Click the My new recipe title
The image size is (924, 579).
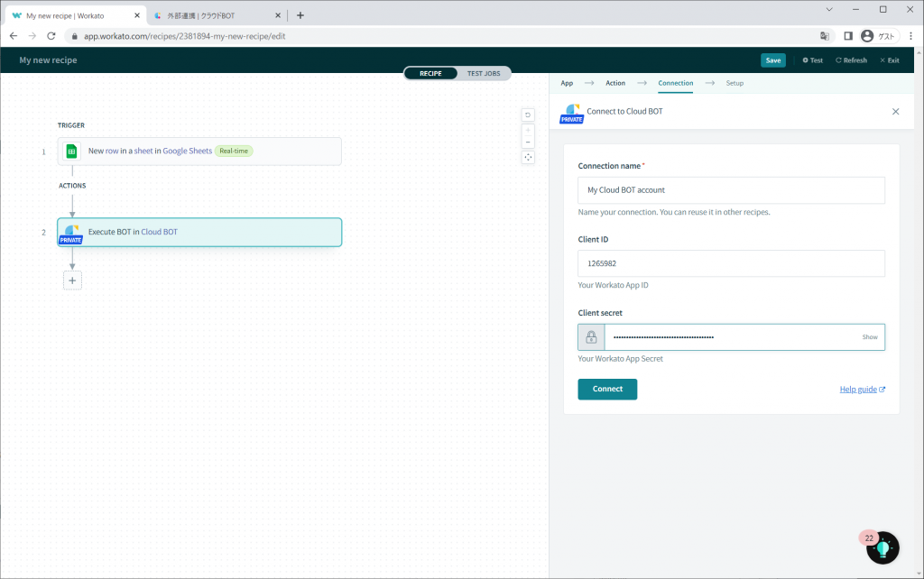tap(49, 60)
